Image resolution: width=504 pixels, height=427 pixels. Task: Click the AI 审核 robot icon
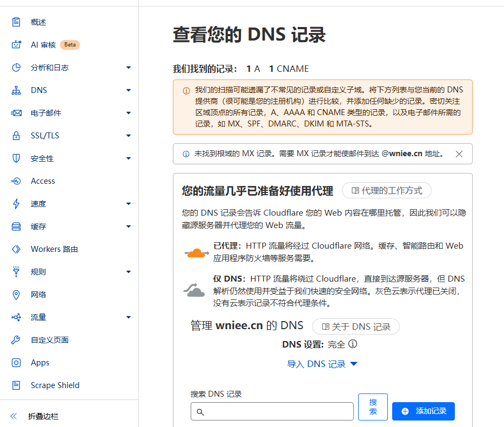tap(16, 45)
